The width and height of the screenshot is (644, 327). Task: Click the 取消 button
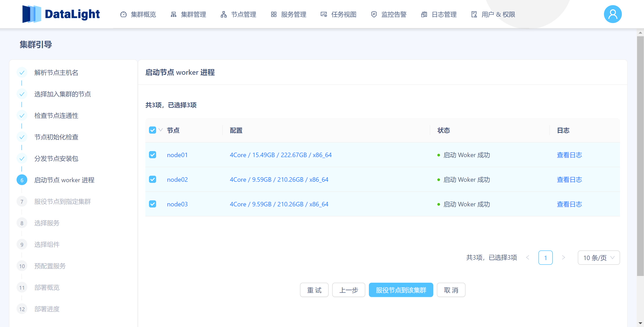point(451,290)
